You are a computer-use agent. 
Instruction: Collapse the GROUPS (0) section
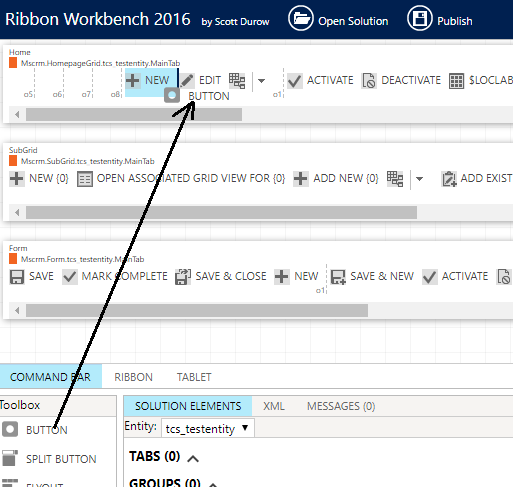click(x=213, y=485)
